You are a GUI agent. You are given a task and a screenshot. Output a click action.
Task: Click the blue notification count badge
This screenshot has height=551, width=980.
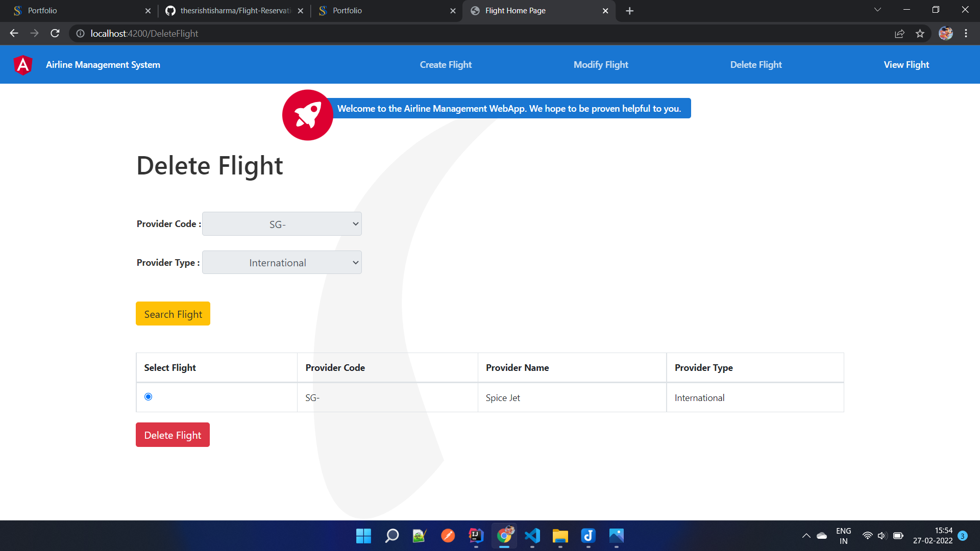(x=963, y=536)
